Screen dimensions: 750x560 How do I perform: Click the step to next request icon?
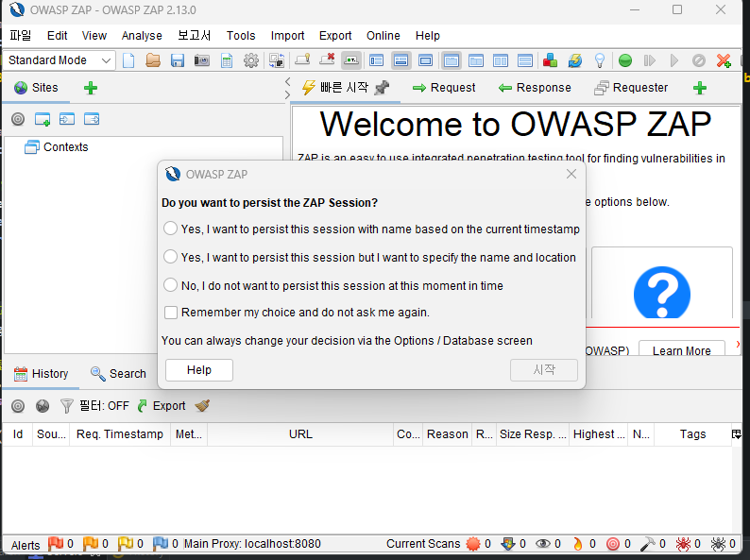pyautogui.click(x=650, y=60)
